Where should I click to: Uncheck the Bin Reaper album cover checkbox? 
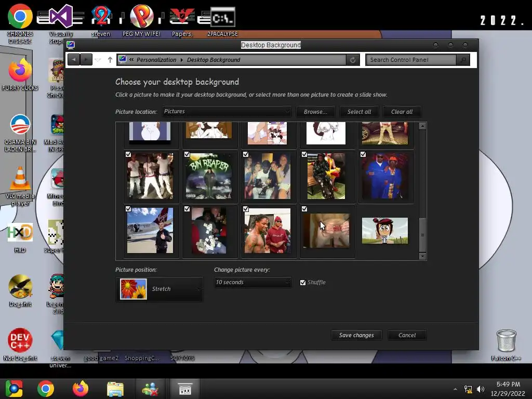coord(187,154)
